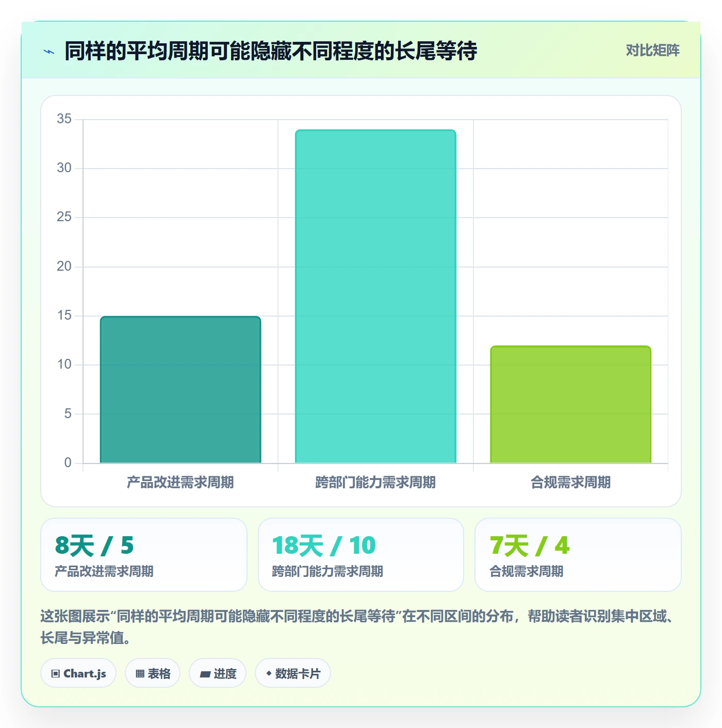Click the dark teal 产品改进需求周期 bar

tap(180, 390)
